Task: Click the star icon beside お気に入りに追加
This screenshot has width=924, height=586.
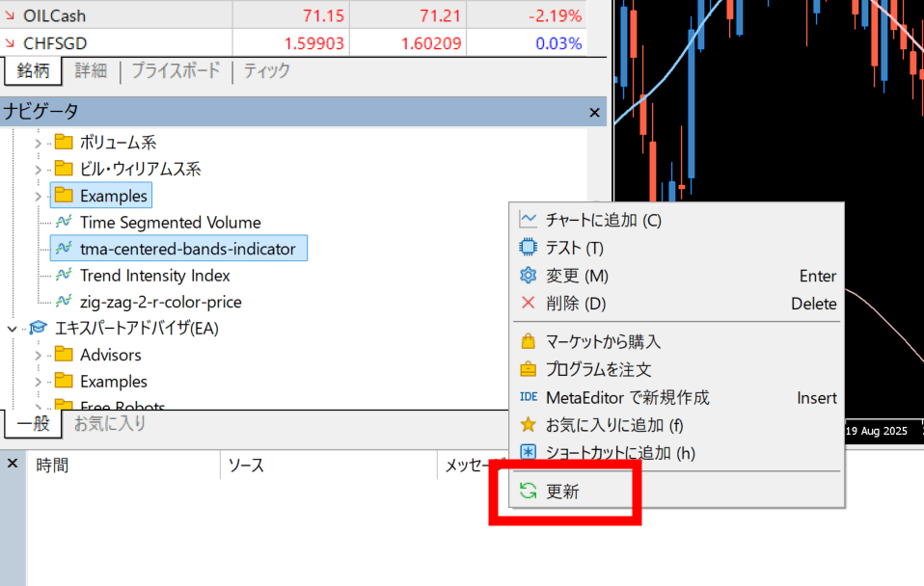Action: (528, 425)
